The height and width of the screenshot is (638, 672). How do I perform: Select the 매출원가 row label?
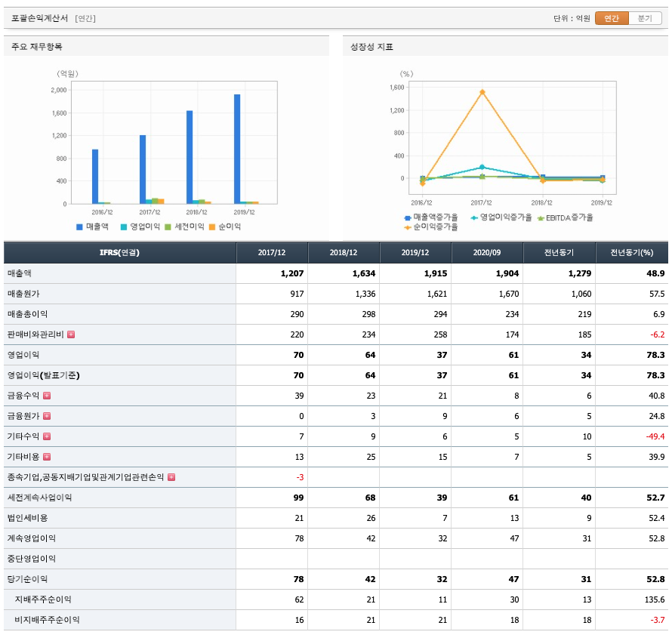click(x=23, y=294)
